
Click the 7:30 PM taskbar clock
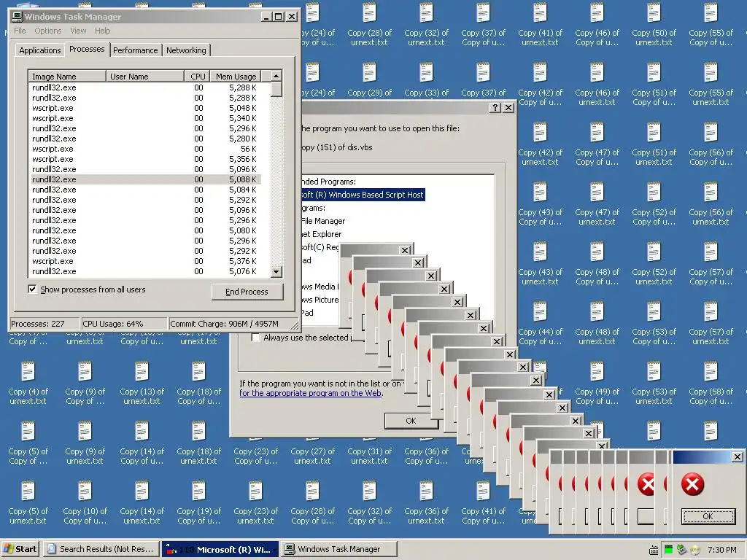coord(721,550)
